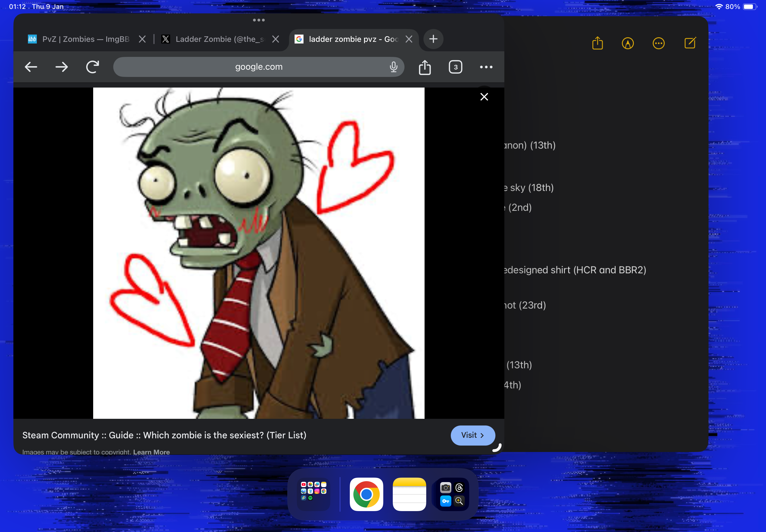Open Chrome's three-dot more menu

point(486,67)
